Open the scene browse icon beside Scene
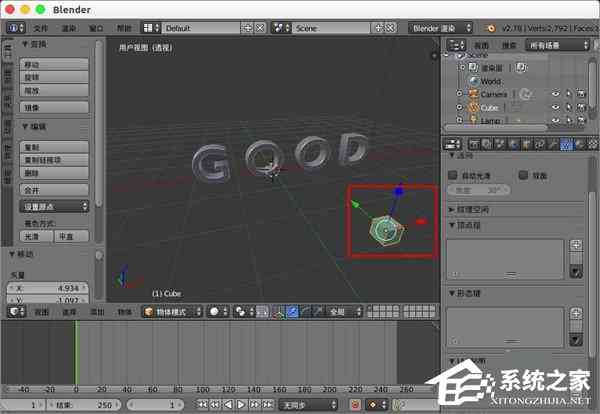The width and height of the screenshot is (600, 414). click(281, 28)
